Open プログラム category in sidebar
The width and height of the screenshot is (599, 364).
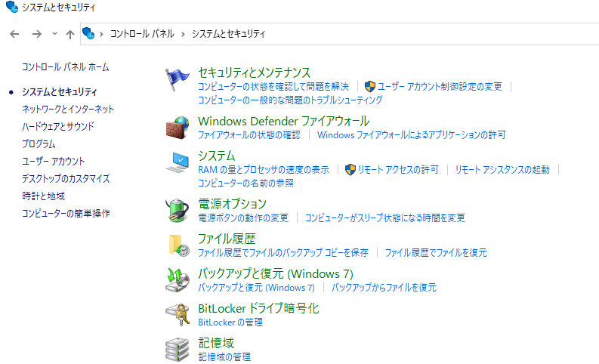pos(39,144)
